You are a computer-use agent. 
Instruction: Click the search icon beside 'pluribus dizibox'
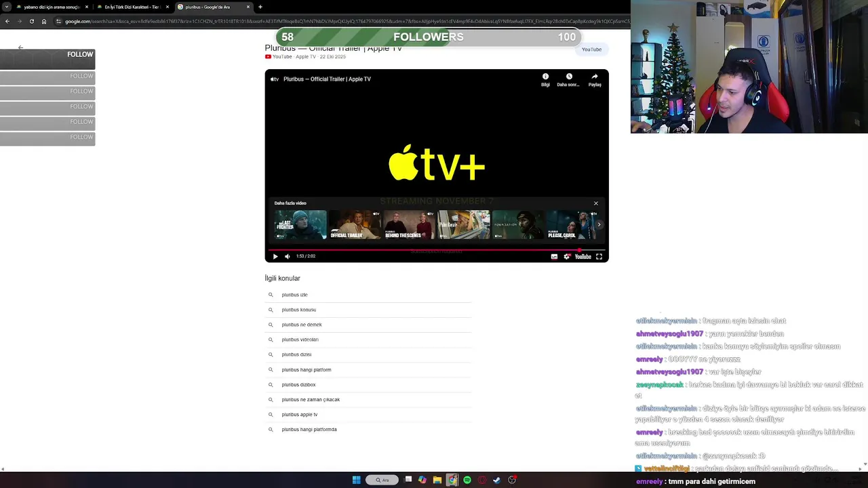point(271,384)
